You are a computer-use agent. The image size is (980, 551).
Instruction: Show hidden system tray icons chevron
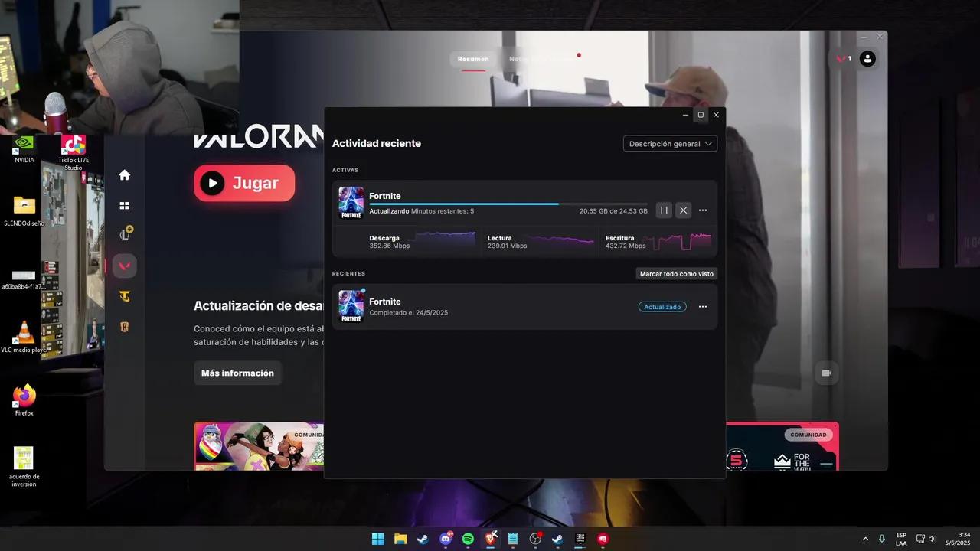tap(865, 539)
